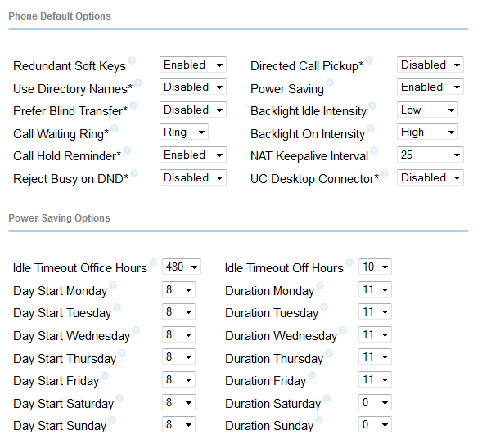The width and height of the screenshot is (500, 448).
Task: Open the Idle Timeout Off Hours dropdown
Action: 375,267
